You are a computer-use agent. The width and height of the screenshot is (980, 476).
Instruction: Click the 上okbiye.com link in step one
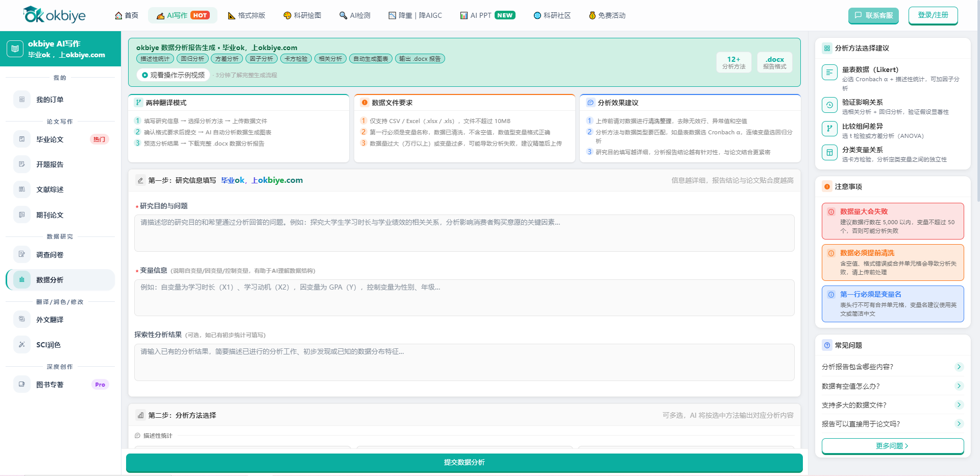coord(277,180)
